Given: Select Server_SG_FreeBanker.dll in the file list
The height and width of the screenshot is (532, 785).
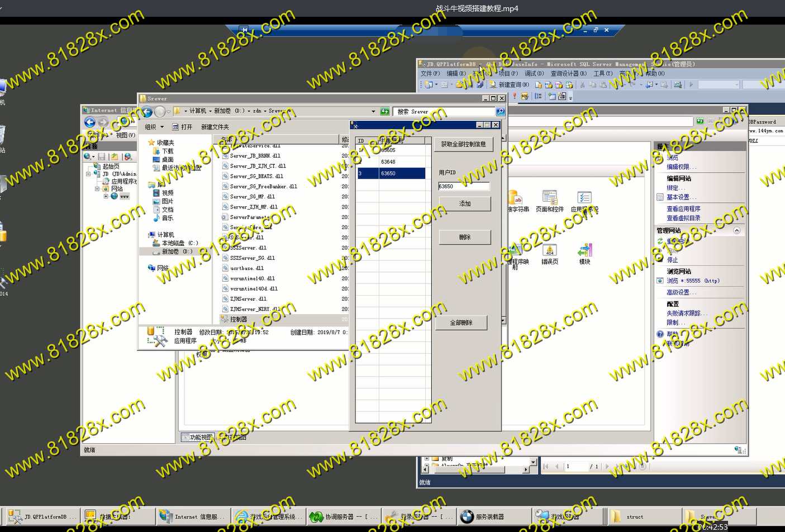Looking at the screenshot, I should point(263,187).
